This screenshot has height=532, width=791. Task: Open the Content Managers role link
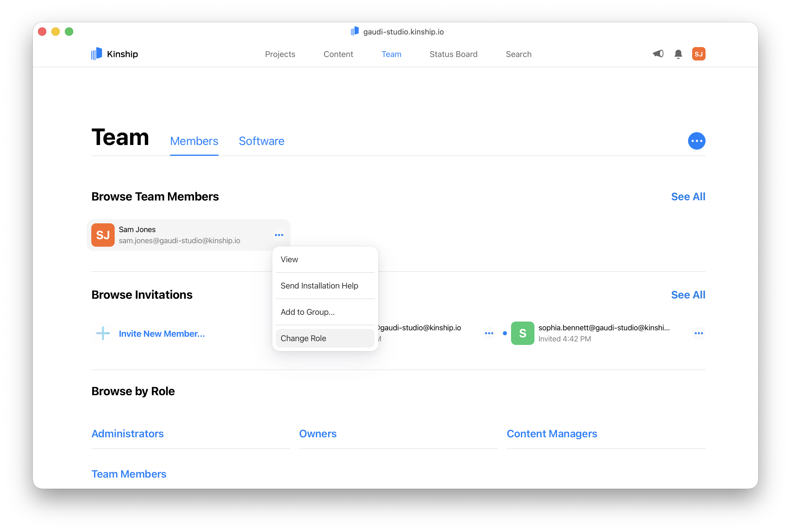[552, 433]
